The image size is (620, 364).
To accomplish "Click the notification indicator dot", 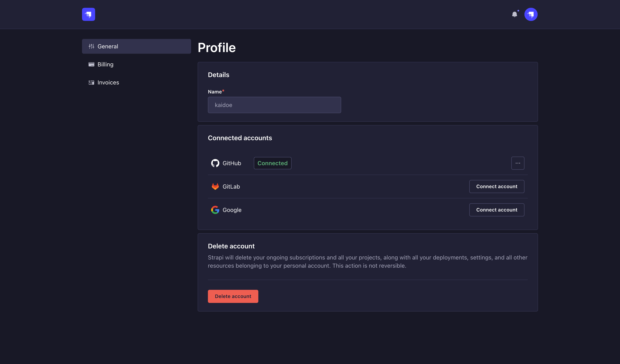I will (x=518, y=11).
